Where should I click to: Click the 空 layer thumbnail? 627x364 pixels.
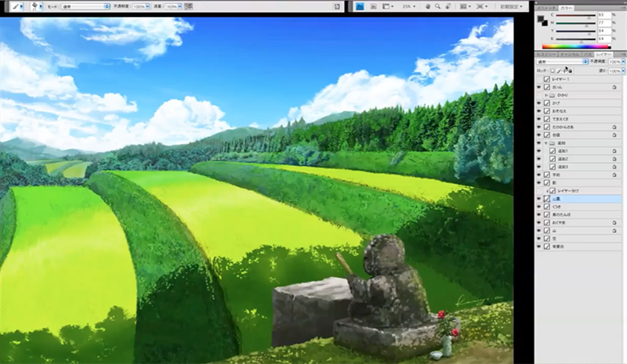click(547, 239)
